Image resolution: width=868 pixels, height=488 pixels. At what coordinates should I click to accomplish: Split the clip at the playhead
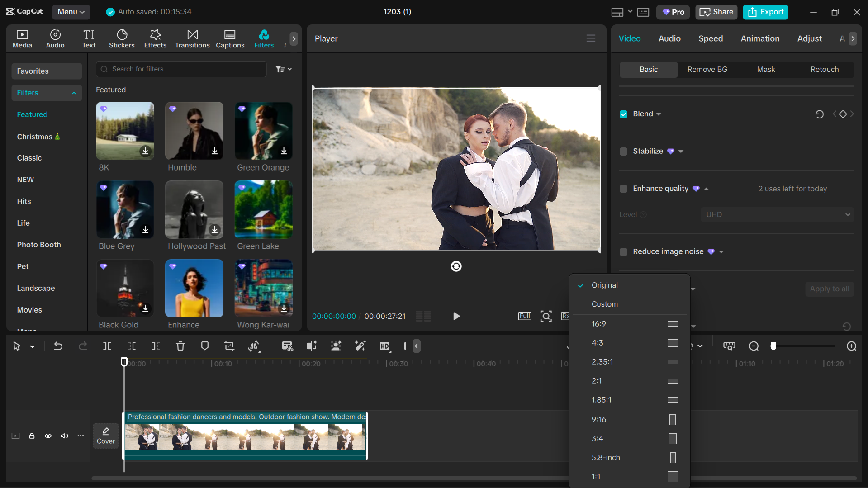point(107,346)
